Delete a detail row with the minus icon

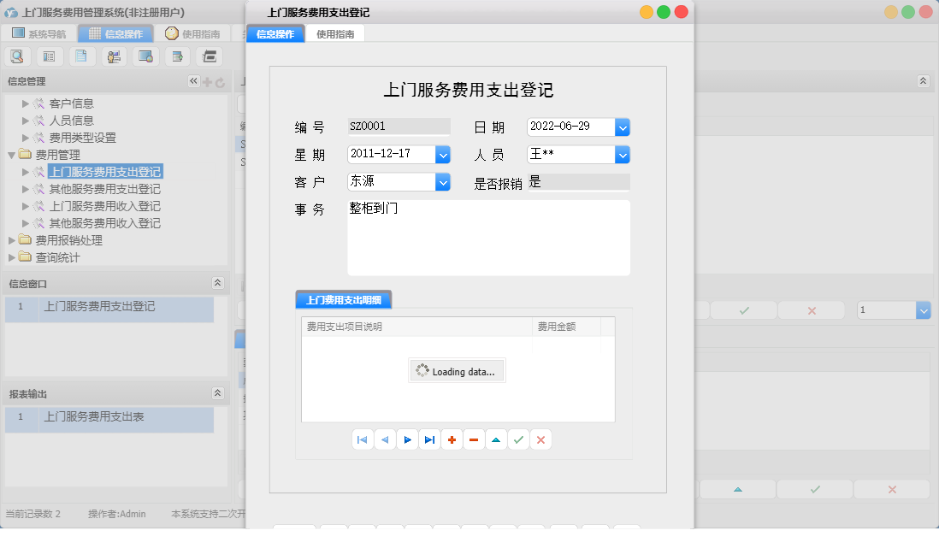(474, 439)
